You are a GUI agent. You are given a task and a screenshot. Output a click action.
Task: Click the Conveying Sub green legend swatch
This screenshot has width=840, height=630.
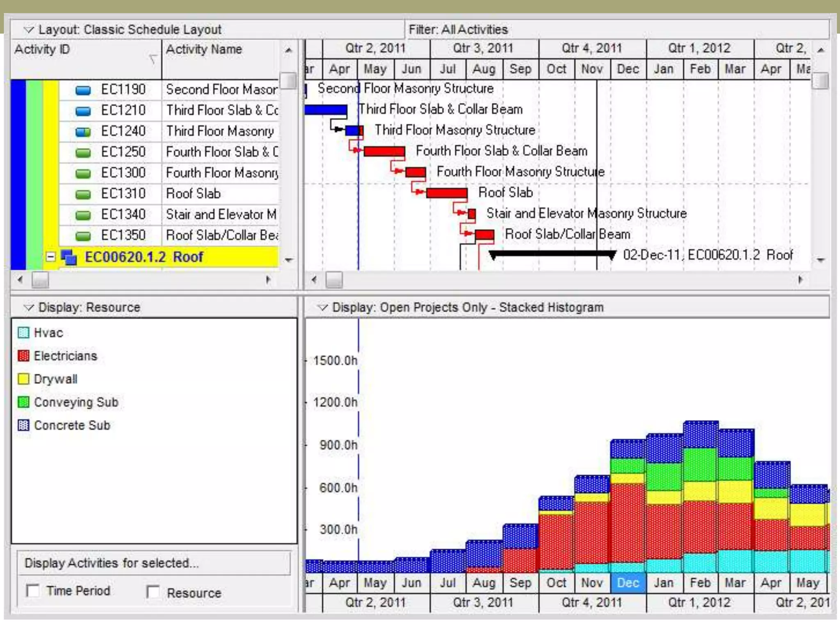(x=24, y=402)
